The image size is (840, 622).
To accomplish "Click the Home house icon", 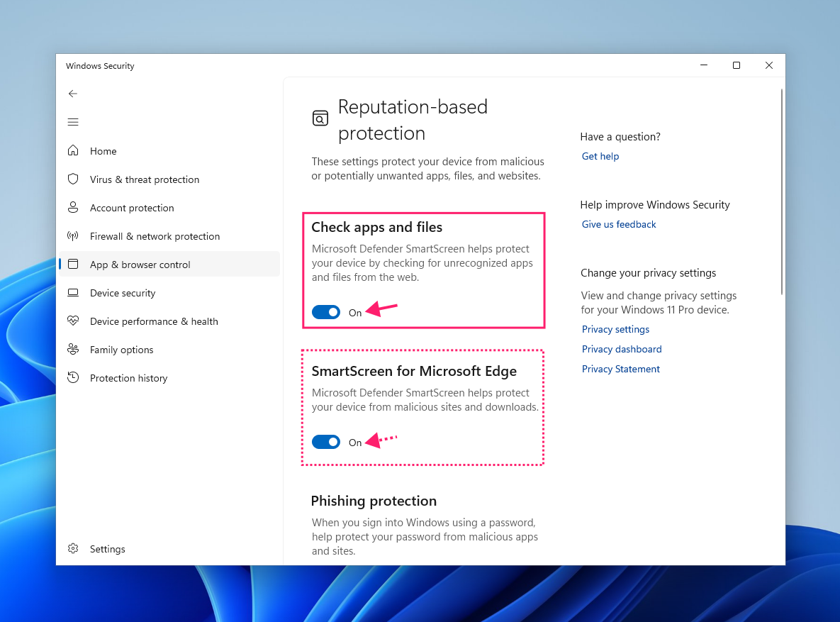I will click(73, 150).
